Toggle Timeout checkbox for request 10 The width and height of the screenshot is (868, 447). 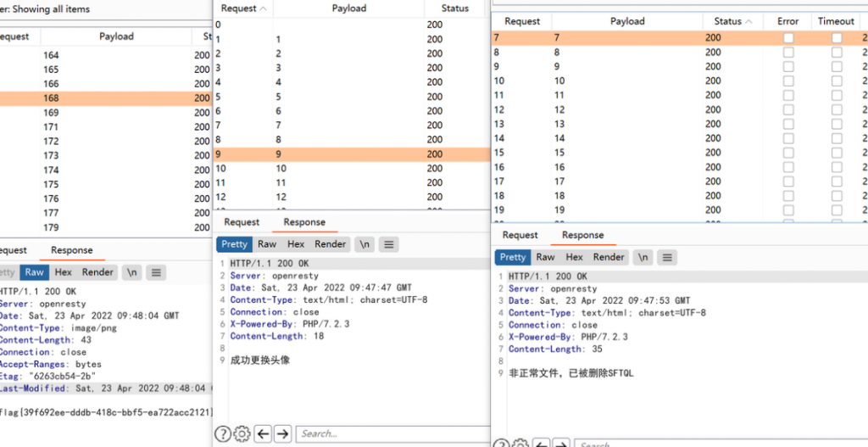pyautogui.click(x=837, y=81)
